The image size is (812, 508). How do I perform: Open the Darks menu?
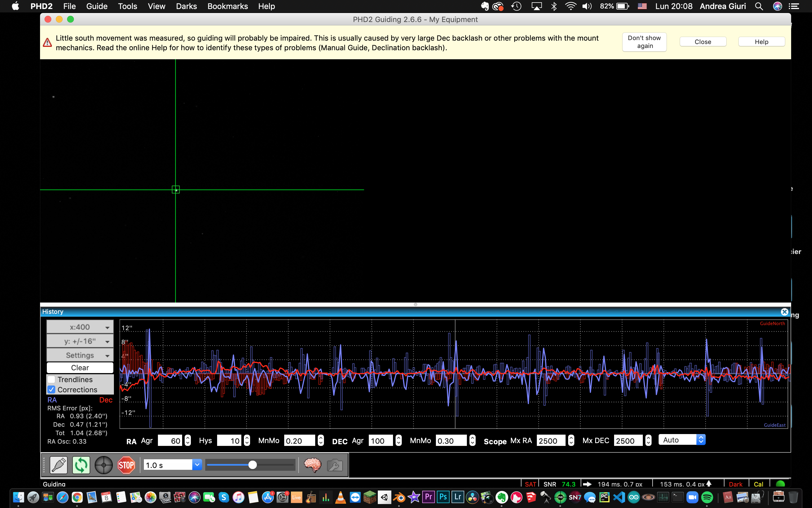pos(186,6)
